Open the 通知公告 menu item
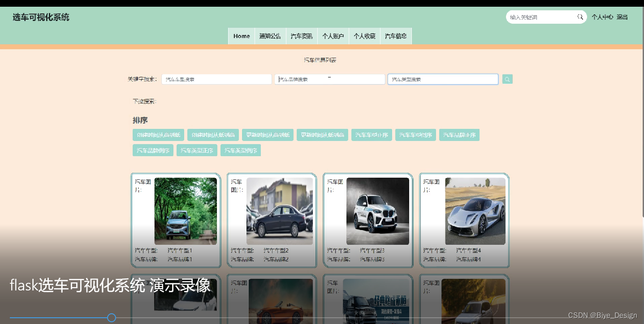 pos(270,36)
